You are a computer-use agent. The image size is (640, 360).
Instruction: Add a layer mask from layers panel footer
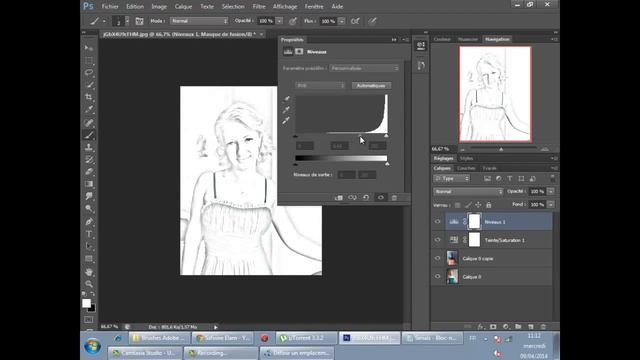pyautogui.click(x=493, y=327)
